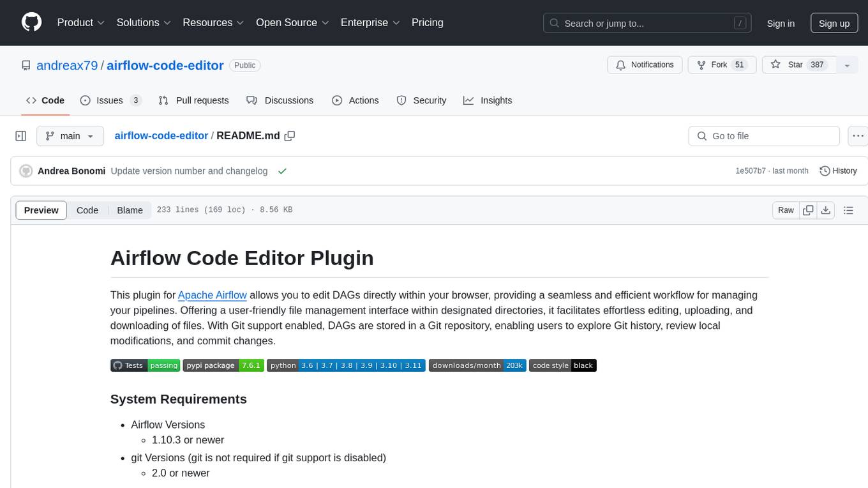The image size is (868, 488).
Task: Expand the Solutions menu
Action: tap(144, 22)
